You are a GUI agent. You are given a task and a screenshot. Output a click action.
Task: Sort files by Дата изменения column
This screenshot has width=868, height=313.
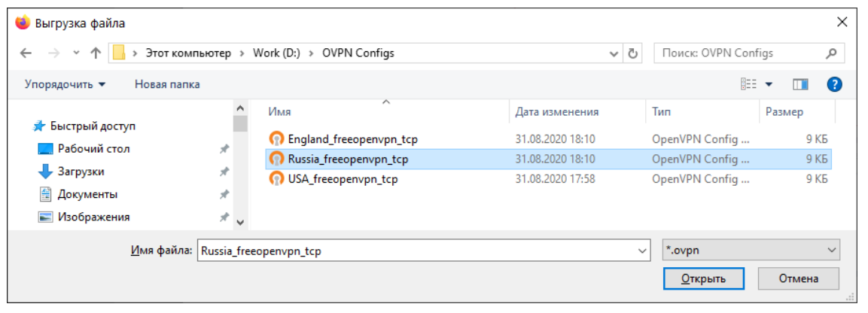(x=557, y=112)
